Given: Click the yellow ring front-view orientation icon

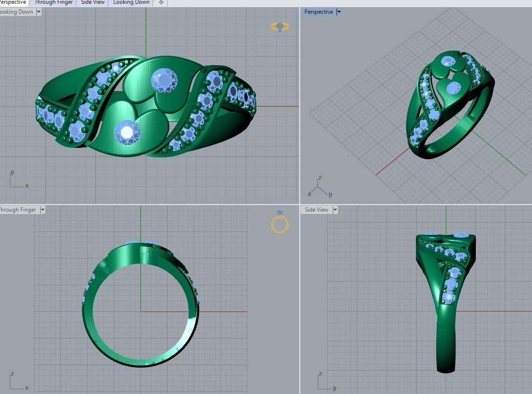Looking at the screenshot, I should pyautogui.click(x=280, y=222).
